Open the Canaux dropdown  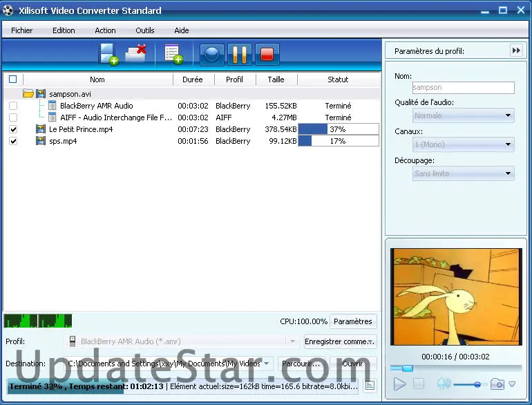click(x=464, y=144)
